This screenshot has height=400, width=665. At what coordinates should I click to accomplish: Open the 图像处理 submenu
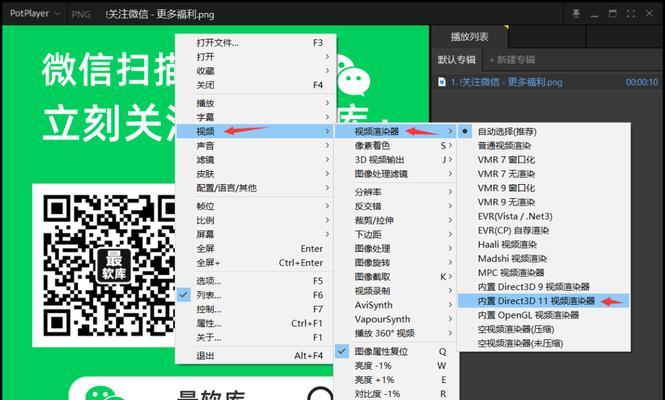coord(396,249)
